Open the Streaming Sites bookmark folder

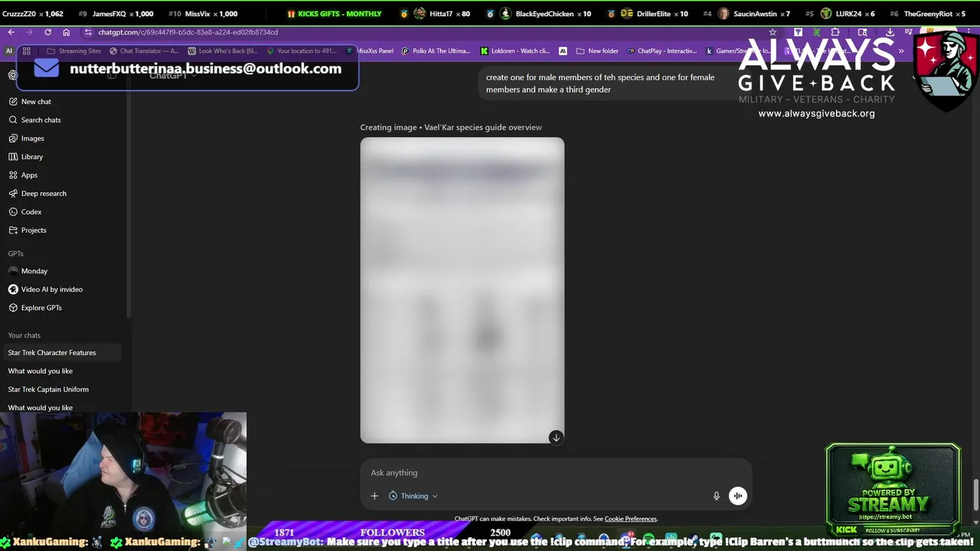(x=74, y=51)
